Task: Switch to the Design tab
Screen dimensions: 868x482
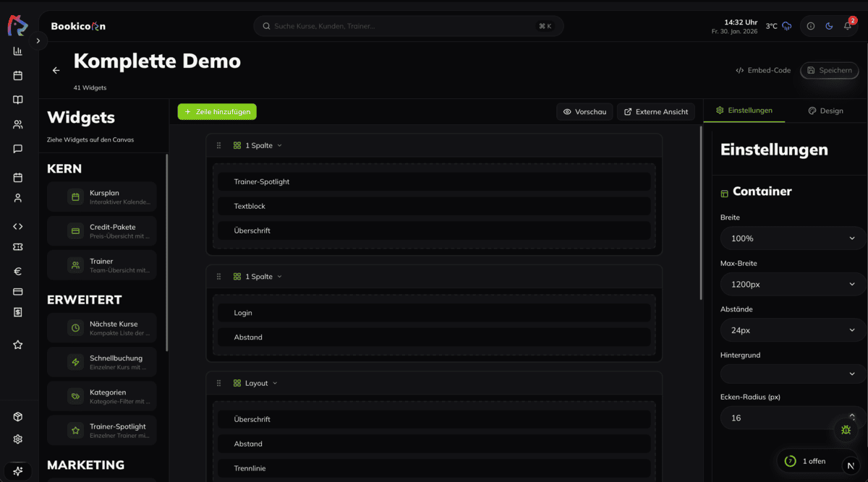Action: coord(825,111)
